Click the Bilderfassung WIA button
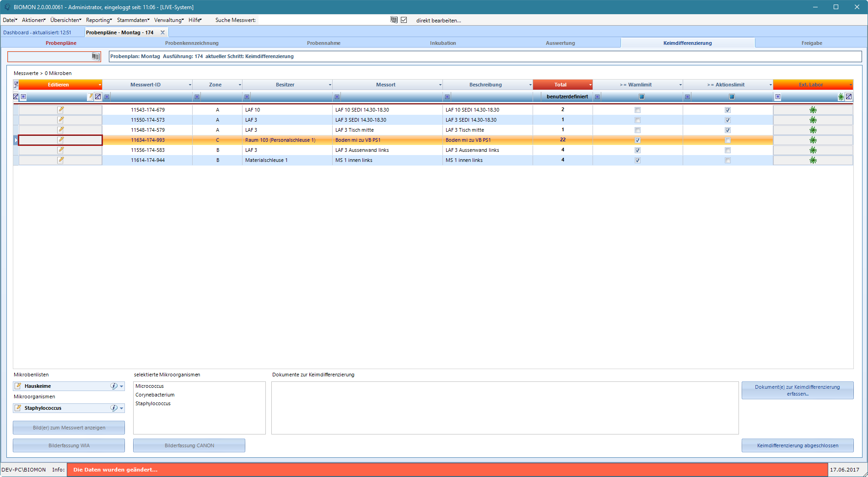 [x=69, y=445]
